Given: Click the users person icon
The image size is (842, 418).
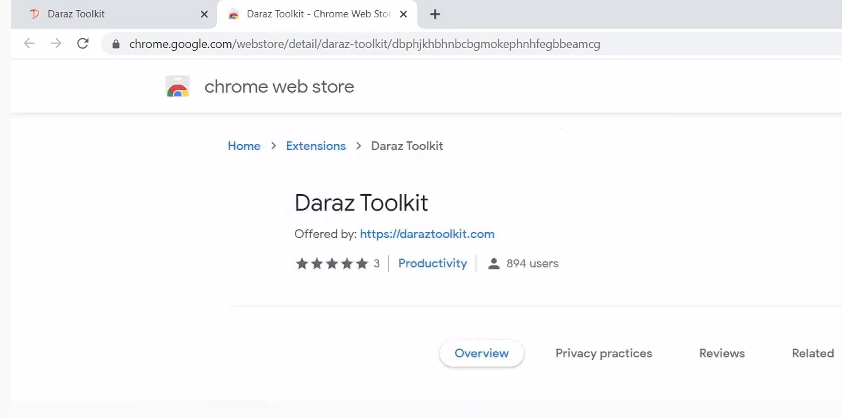Looking at the screenshot, I should click(x=493, y=264).
